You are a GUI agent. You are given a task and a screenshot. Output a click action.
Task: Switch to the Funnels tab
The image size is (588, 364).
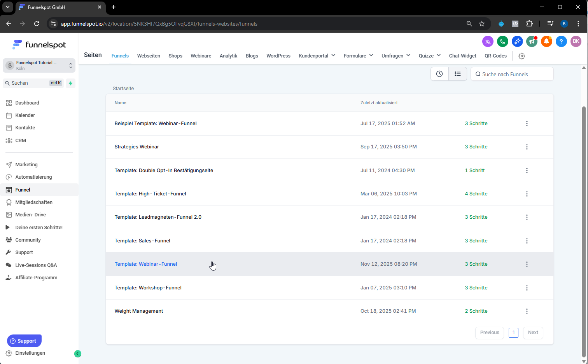(120, 56)
